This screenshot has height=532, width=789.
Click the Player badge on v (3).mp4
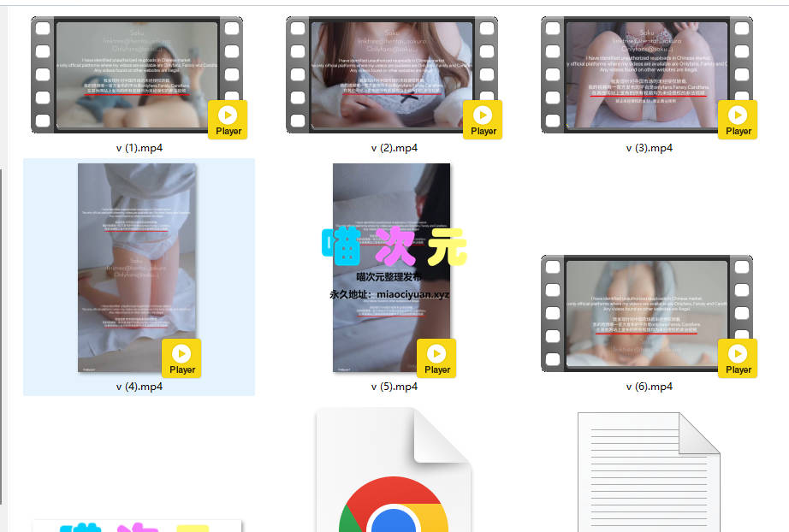click(739, 120)
